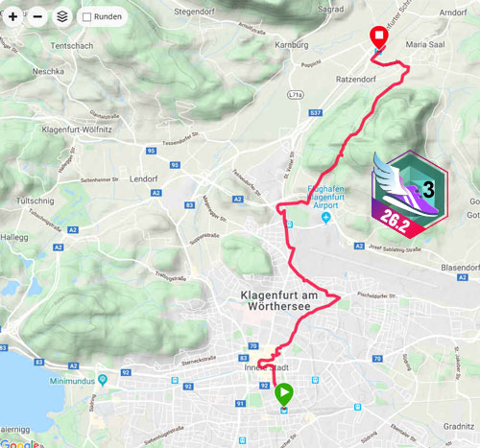Click the red finish marker pin
Image resolution: width=480 pixels, height=448 pixels.
pyautogui.click(x=379, y=36)
